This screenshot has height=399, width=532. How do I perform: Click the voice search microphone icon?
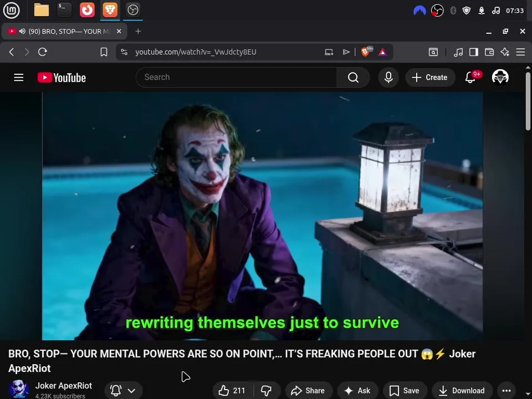pyautogui.click(x=388, y=78)
